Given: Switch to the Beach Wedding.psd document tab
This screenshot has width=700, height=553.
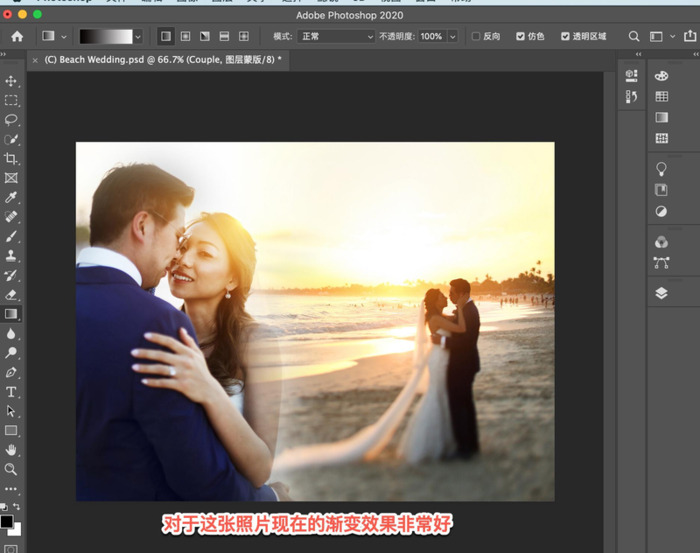Looking at the screenshot, I should [163, 59].
